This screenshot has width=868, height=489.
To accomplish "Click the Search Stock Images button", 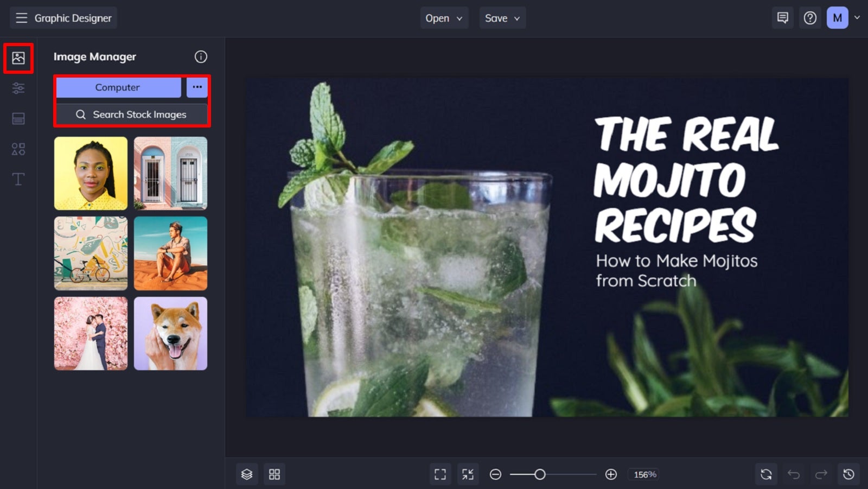I will point(132,115).
